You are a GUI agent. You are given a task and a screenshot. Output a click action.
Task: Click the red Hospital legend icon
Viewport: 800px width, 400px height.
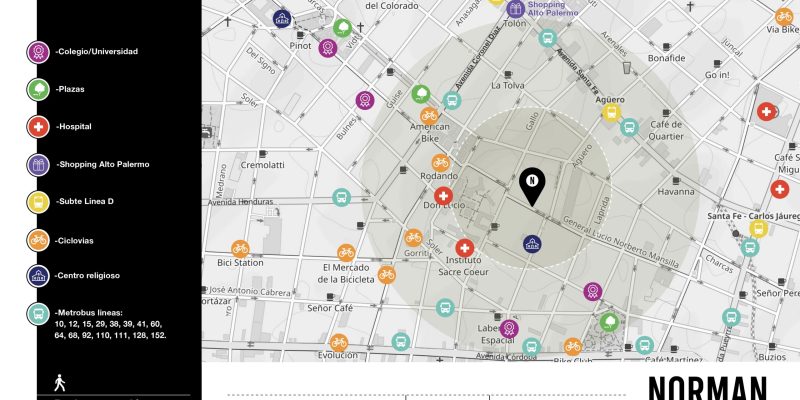(x=37, y=127)
